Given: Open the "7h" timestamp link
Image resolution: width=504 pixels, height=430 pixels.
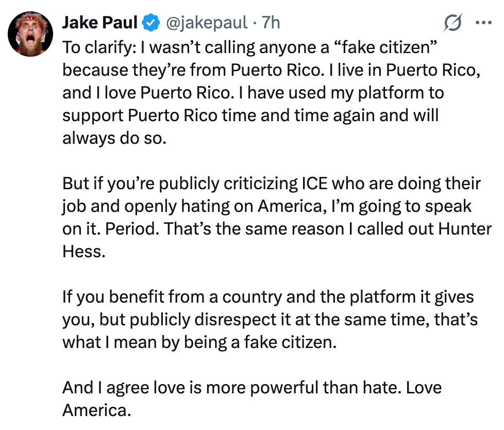Looking at the screenshot, I should pyautogui.click(x=271, y=23).
